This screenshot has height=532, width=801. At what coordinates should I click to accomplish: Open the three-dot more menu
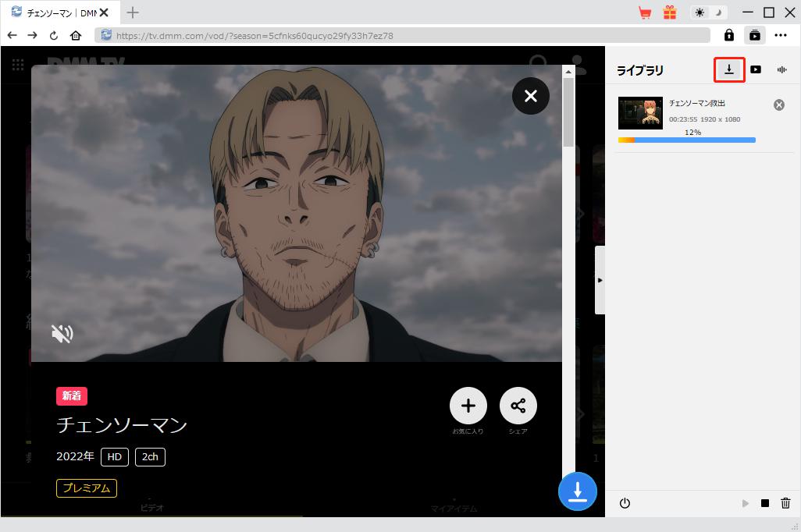[781, 35]
